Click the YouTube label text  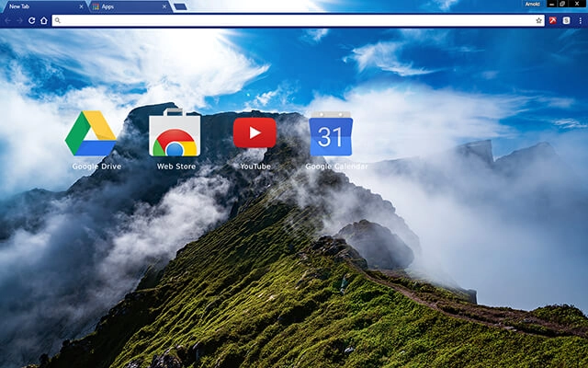255,167
